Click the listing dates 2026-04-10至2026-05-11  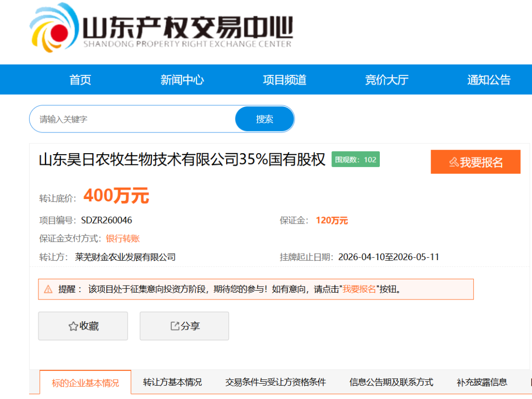pyautogui.click(x=389, y=257)
